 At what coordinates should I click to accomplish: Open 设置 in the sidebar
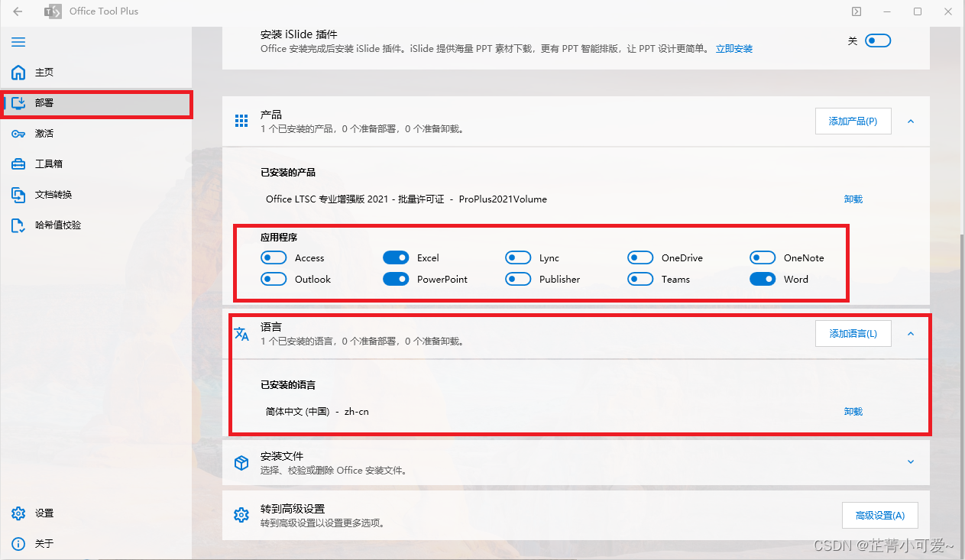click(x=96, y=513)
